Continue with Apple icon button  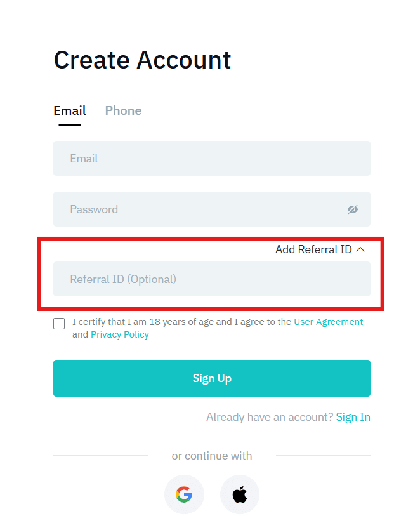pos(240,494)
